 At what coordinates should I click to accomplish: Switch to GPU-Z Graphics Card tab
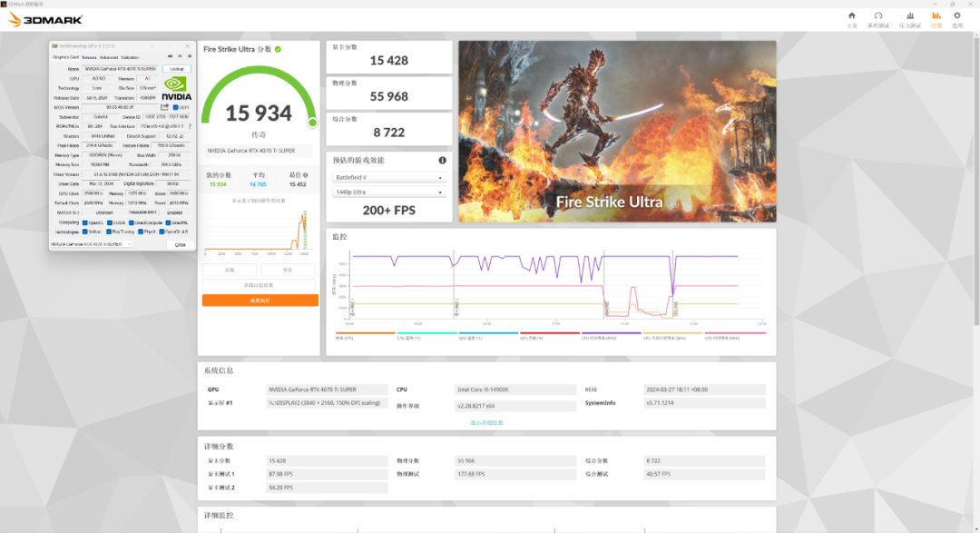point(65,57)
